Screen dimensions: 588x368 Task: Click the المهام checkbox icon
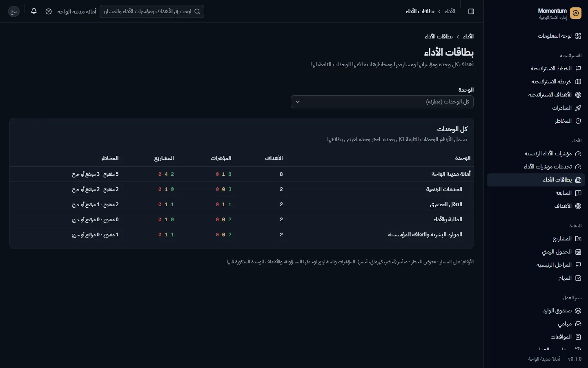pyautogui.click(x=578, y=278)
